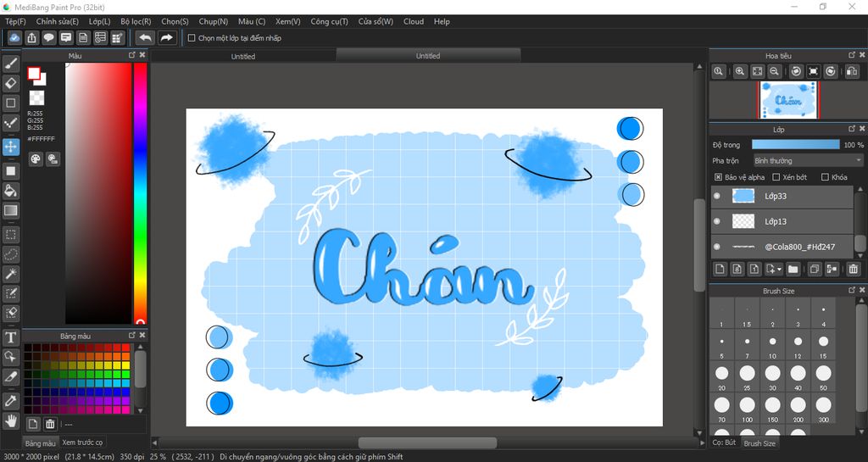Select the Eyedropper tool
The height and width of the screenshot is (462, 868).
(10, 401)
